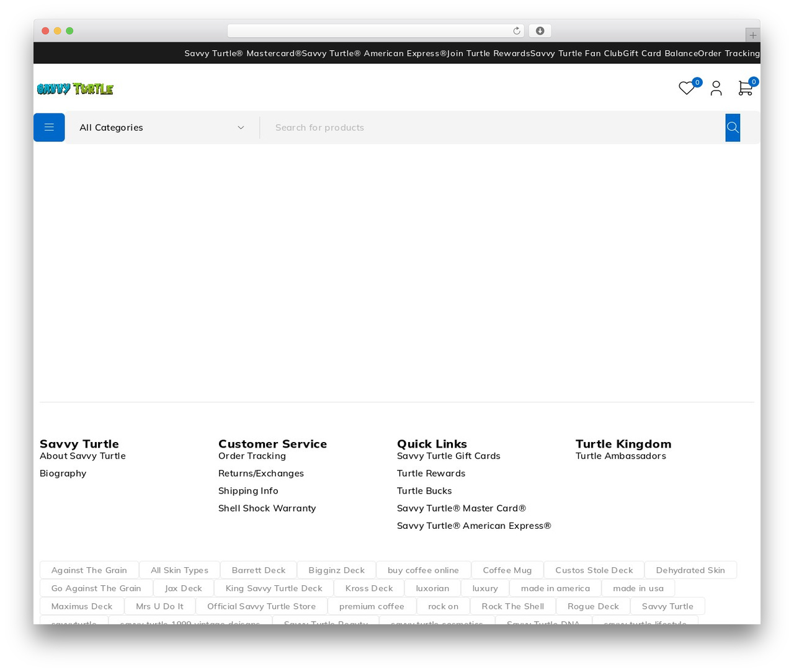Select the Against The Grain tag
The width and height of the screenshot is (794, 672).
click(89, 570)
